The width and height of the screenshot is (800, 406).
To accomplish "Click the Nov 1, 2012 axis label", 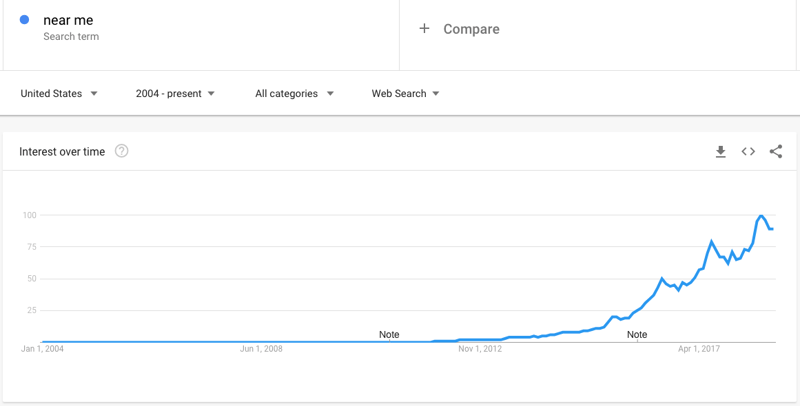I will pyautogui.click(x=480, y=349).
